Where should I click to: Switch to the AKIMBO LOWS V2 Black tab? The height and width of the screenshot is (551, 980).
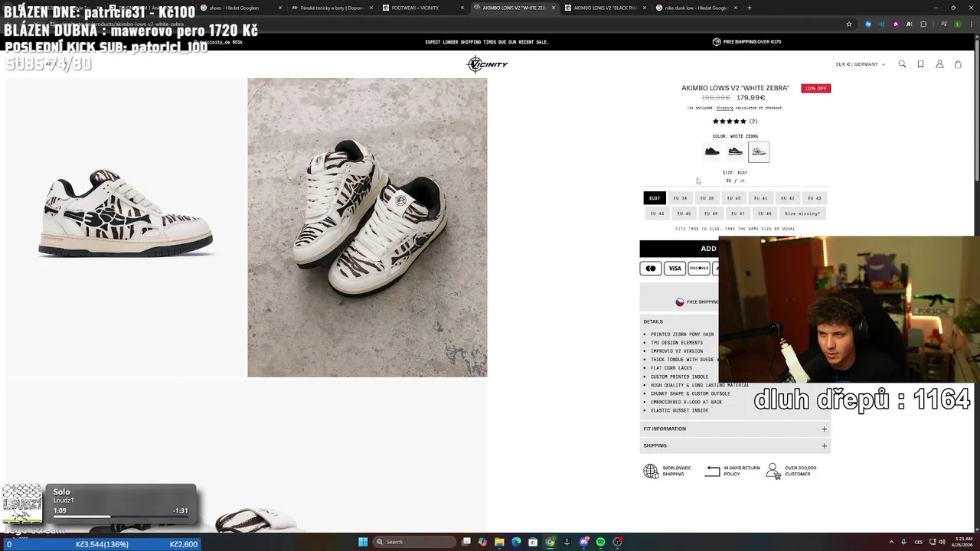tap(606, 8)
